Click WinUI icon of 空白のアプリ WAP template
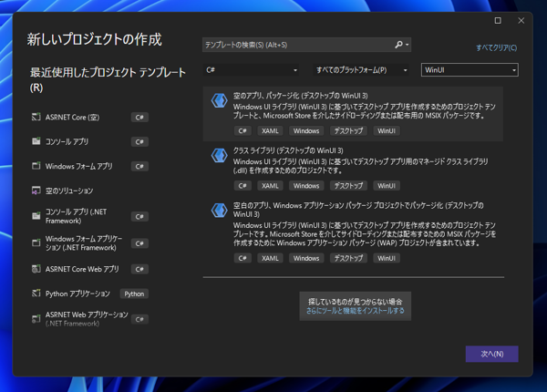 click(220, 211)
